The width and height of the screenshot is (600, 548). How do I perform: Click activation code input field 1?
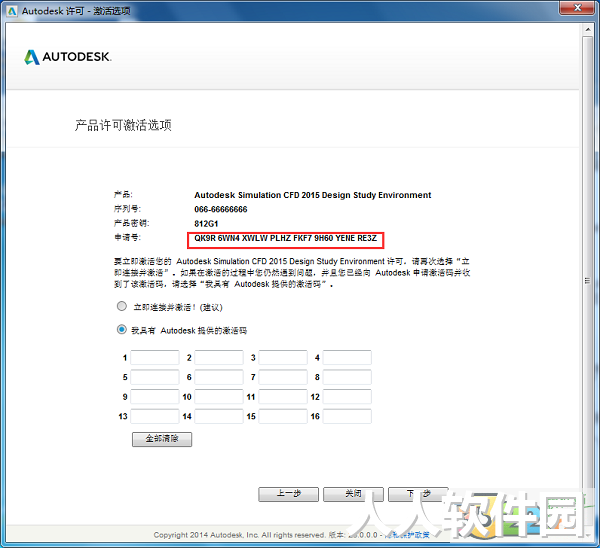(x=155, y=357)
